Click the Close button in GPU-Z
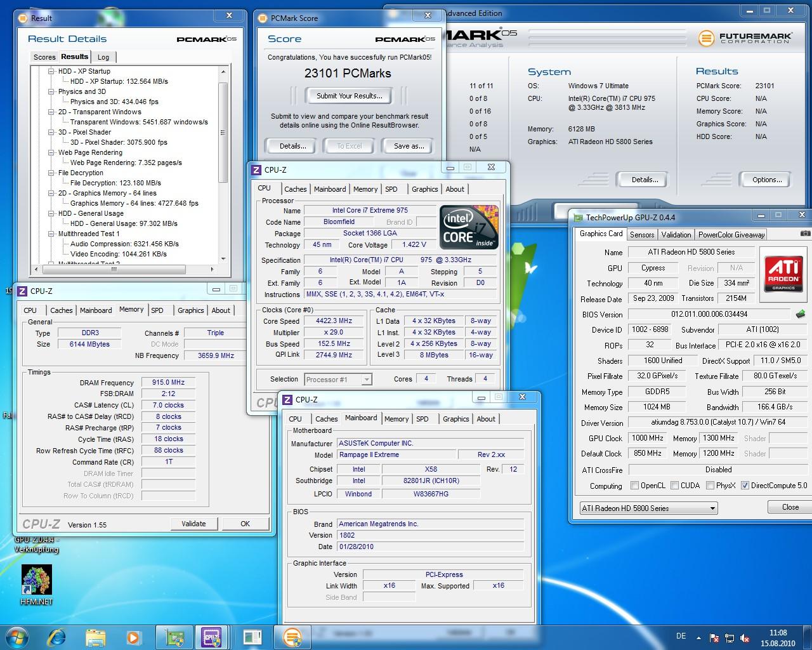812x650 pixels. pos(790,507)
